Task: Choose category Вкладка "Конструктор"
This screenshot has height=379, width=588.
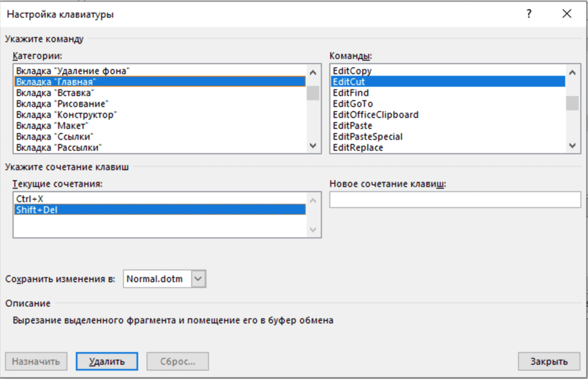Action: (67, 114)
